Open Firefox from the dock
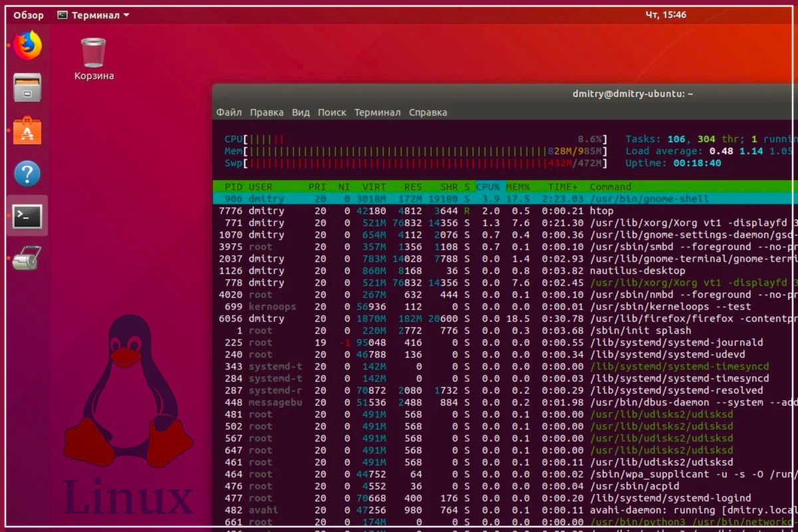Screen dimensions: 798x532 [28, 45]
